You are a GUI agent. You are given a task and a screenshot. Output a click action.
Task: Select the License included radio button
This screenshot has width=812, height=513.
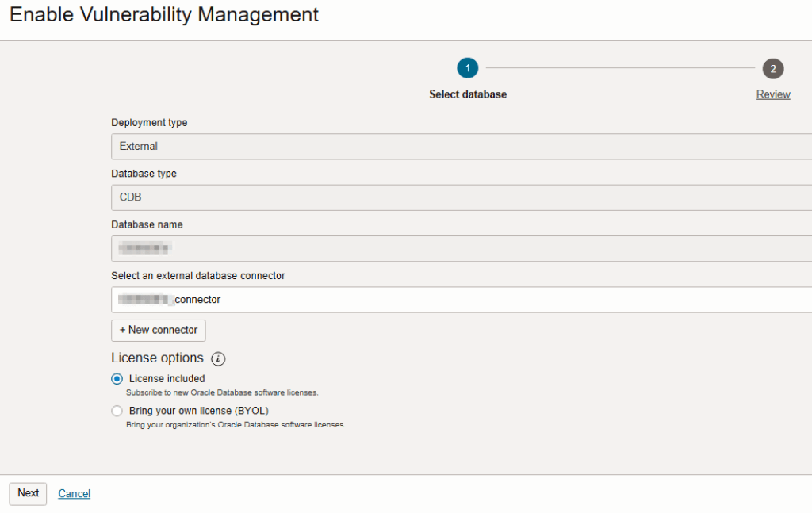(117, 379)
